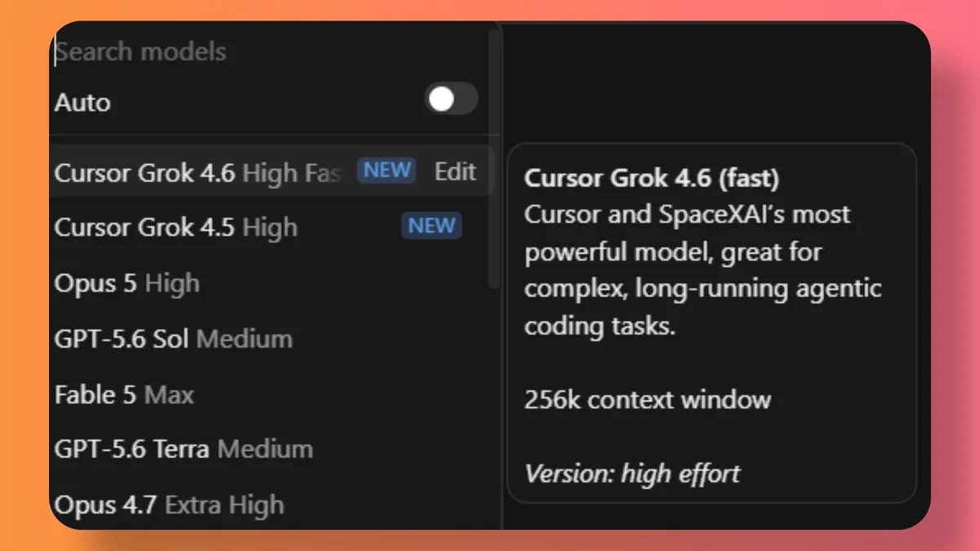Click the 256k context window text

648,400
